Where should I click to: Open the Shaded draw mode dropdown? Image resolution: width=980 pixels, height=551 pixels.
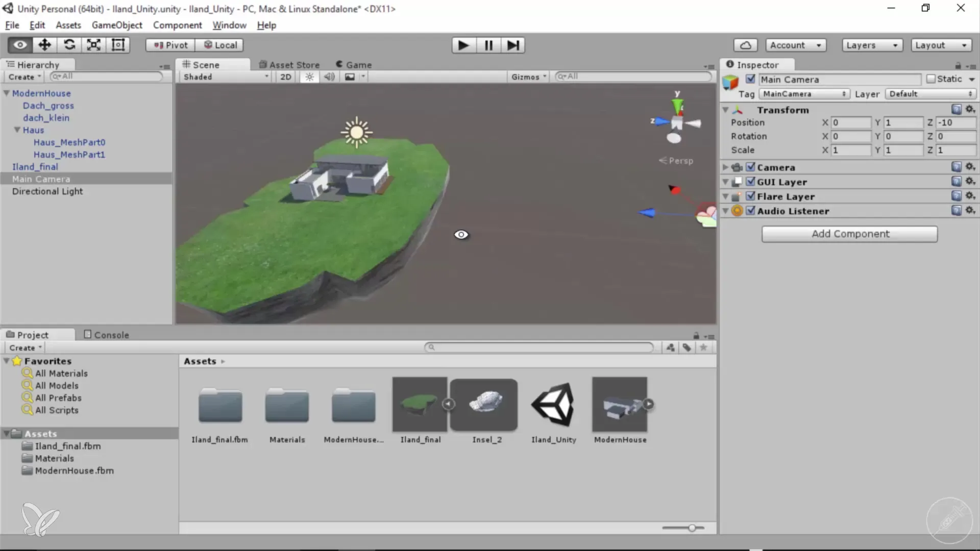(x=225, y=77)
